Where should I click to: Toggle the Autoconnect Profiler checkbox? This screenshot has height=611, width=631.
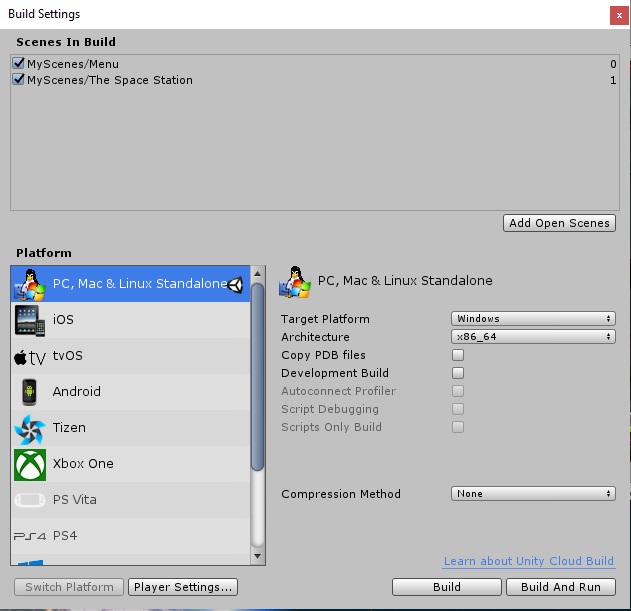click(458, 391)
